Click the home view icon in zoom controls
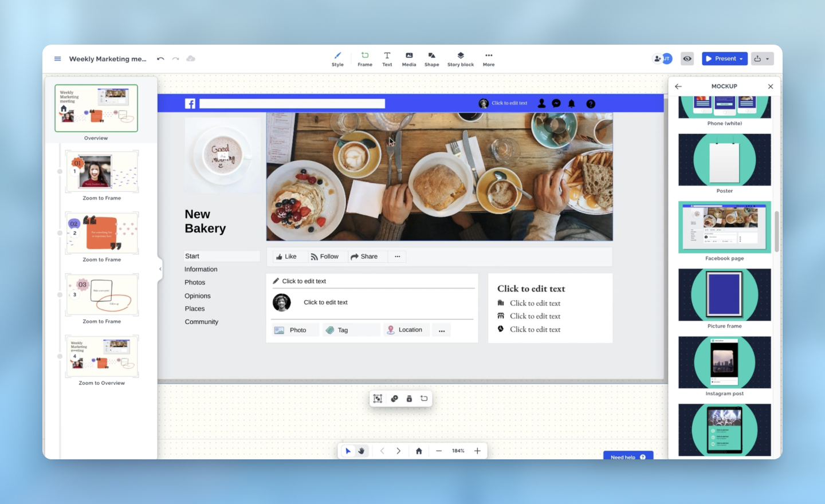 (419, 451)
